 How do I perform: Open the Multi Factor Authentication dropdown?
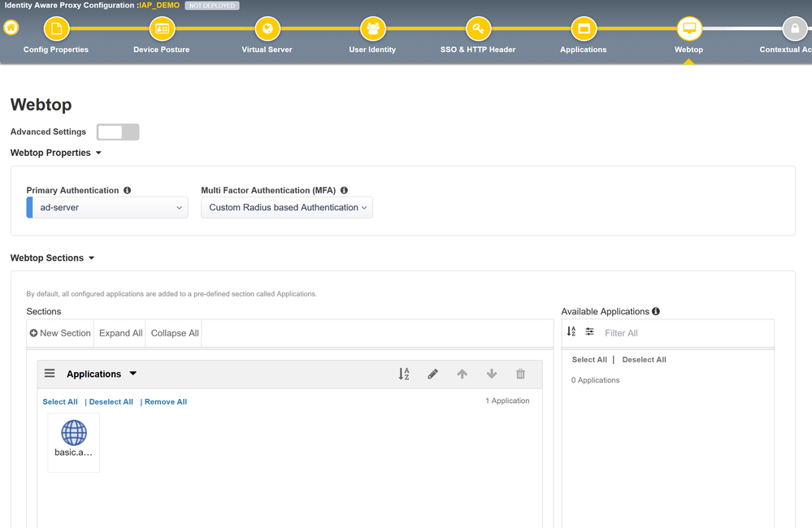pos(287,208)
